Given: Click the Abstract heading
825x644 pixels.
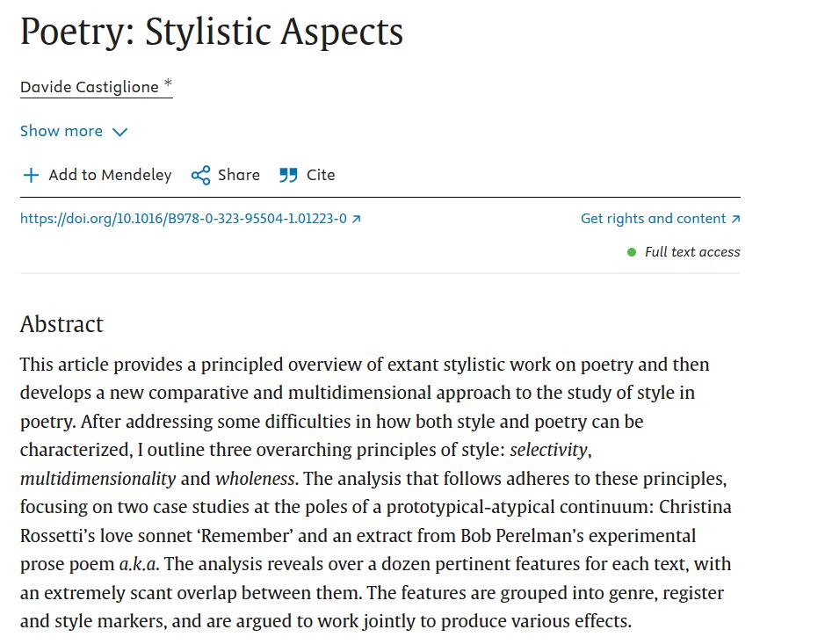Looking at the screenshot, I should [62, 324].
